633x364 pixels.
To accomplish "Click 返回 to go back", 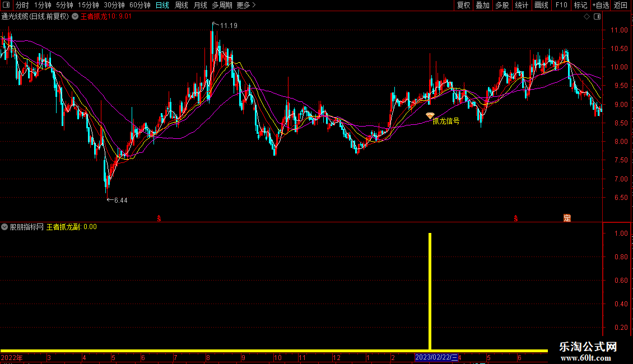I will (x=621, y=5).
